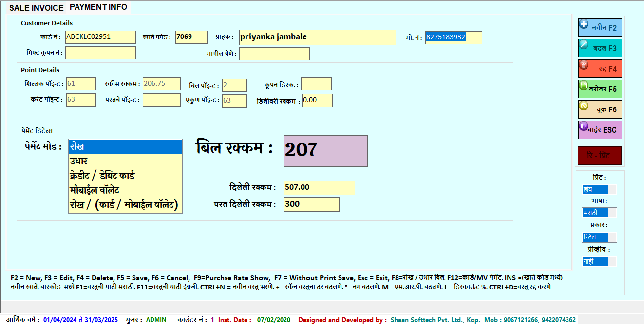The width and height of the screenshot is (644, 325).
Task: Toggle the भाषा switch set to मराठी
Action: point(599,213)
